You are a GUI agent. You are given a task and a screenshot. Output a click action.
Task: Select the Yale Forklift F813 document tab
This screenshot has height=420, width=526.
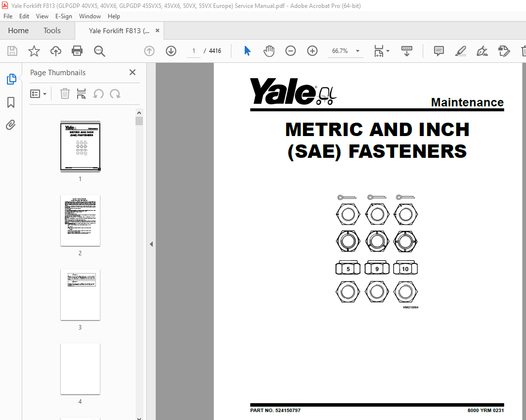119,31
